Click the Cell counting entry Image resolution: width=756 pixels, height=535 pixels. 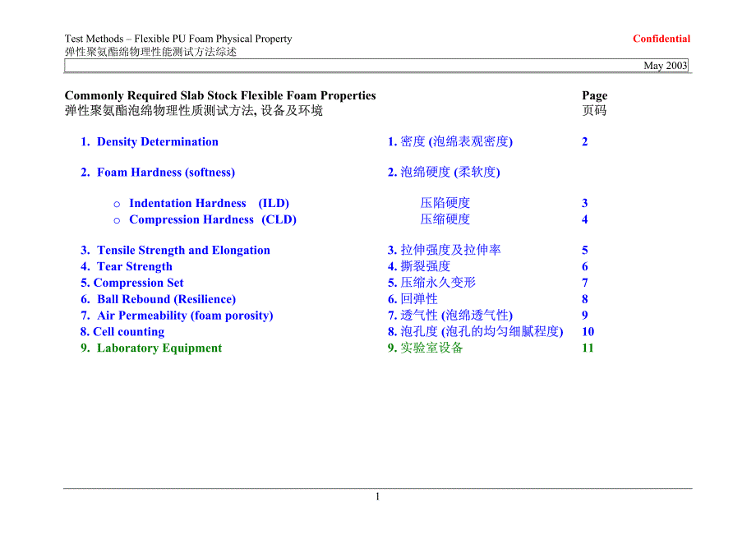[x=128, y=332]
